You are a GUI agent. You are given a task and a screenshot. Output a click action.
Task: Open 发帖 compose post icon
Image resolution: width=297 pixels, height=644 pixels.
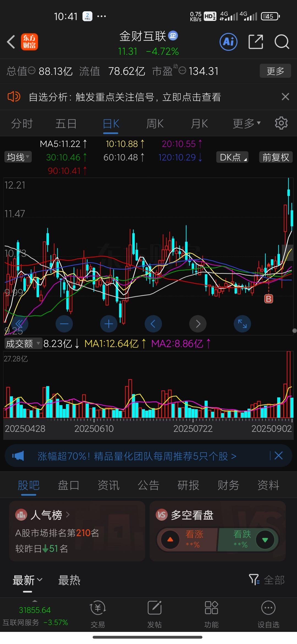click(x=154, y=614)
